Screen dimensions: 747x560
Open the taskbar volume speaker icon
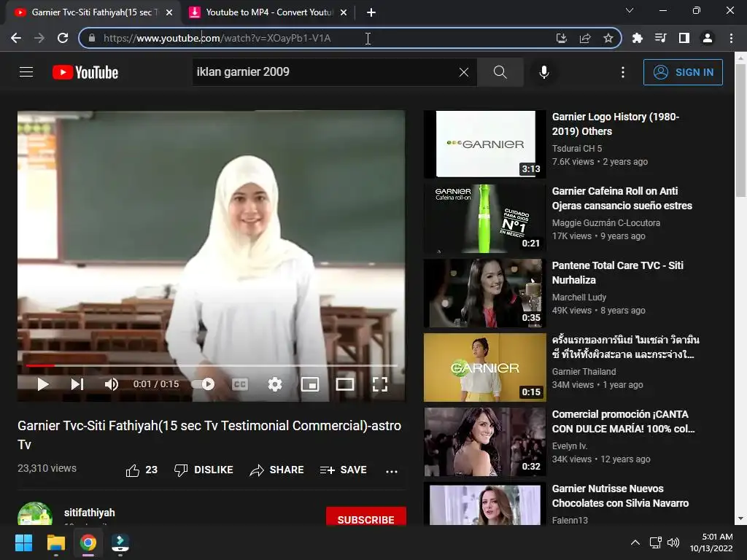(x=673, y=542)
